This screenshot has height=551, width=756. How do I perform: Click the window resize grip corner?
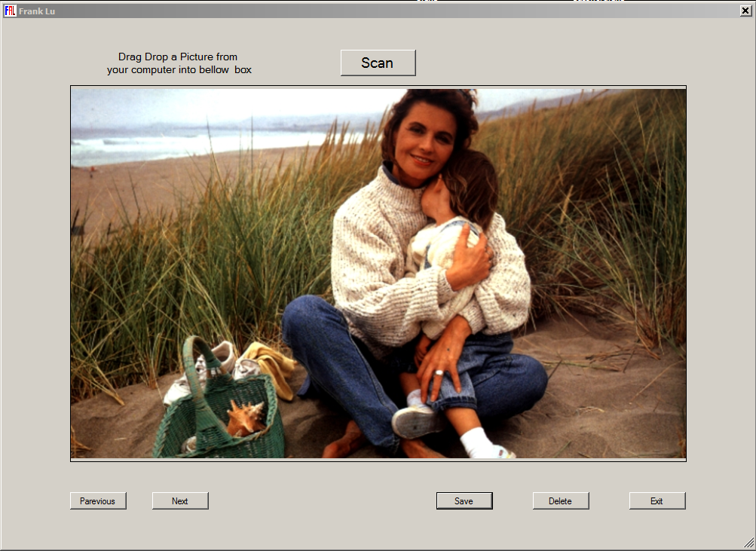[x=748, y=543]
